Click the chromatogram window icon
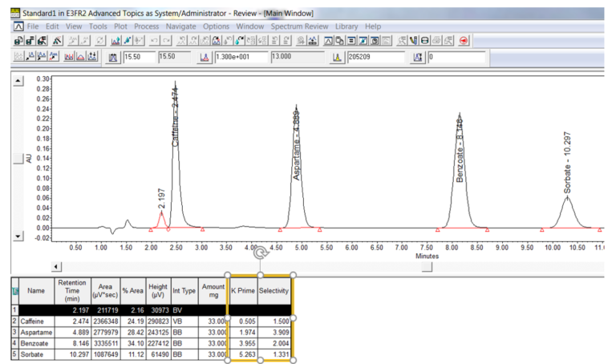The image size is (616, 364). [328, 40]
